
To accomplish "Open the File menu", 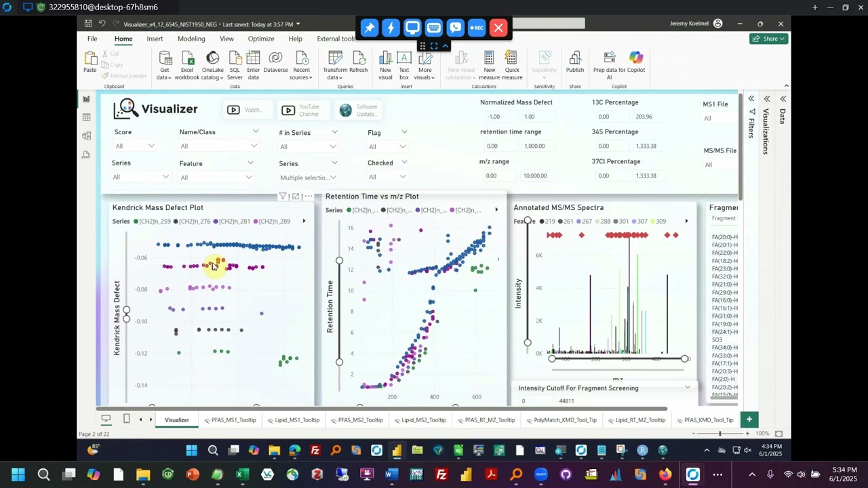I will tap(92, 39).
